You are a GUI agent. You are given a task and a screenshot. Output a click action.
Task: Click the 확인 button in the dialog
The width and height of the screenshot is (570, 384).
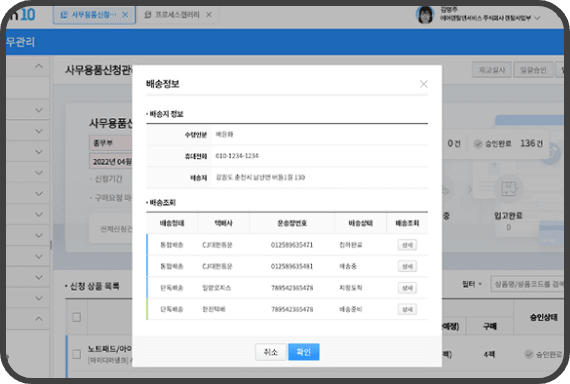pyautogui.click(x=304, y=352)
